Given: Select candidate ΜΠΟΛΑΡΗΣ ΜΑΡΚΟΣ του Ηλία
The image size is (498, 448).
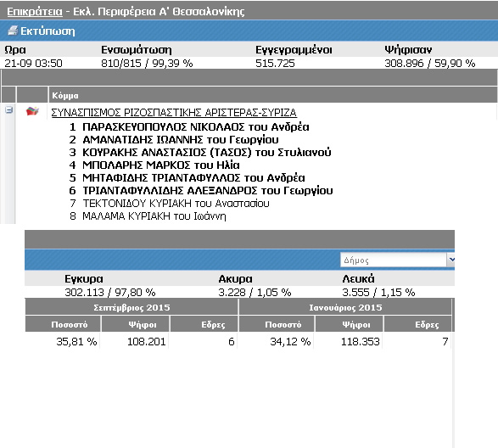Looking at the screenshot, I should pos(161,165).
